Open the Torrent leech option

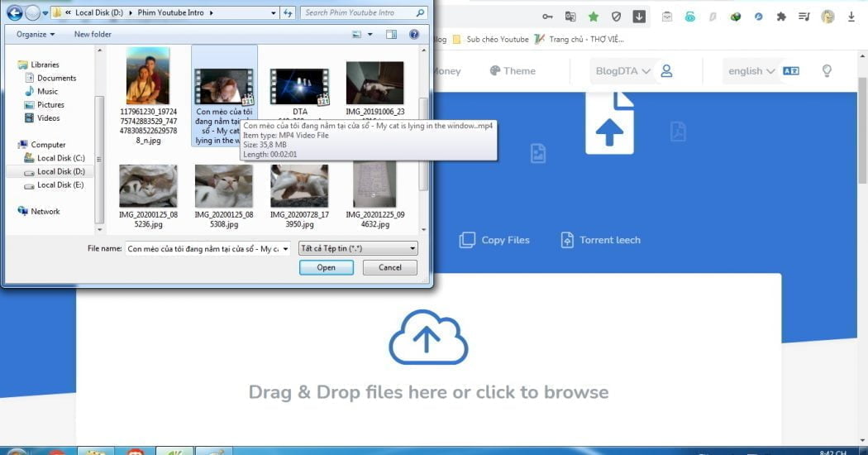tap(601, 240)
